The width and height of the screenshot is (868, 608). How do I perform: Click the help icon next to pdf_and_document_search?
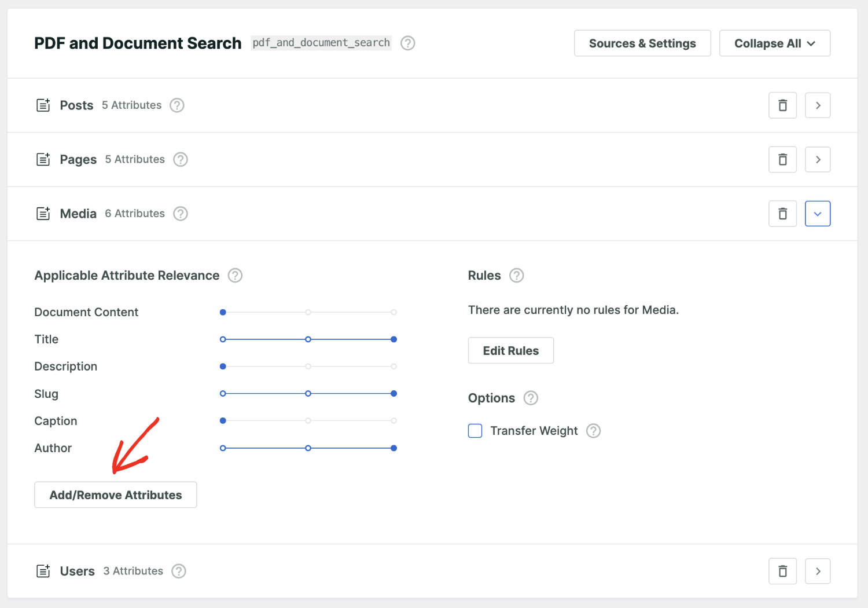(407, 43)
